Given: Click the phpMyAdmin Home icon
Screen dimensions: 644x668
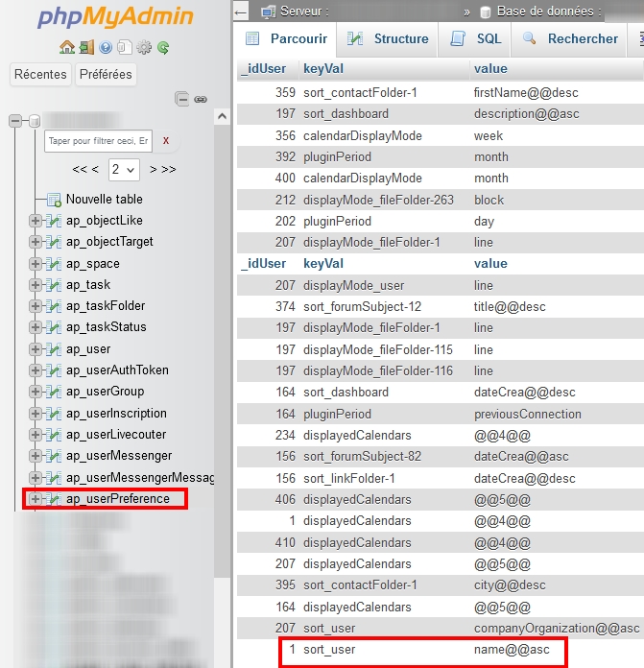Looking at the screenshot, I should tap(67, 47).
